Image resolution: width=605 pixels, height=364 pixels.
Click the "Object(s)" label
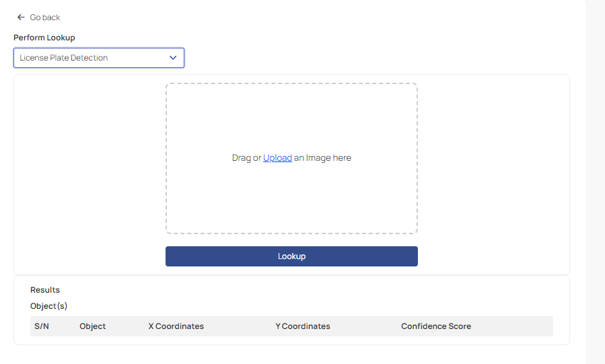[x=49, y=306]
